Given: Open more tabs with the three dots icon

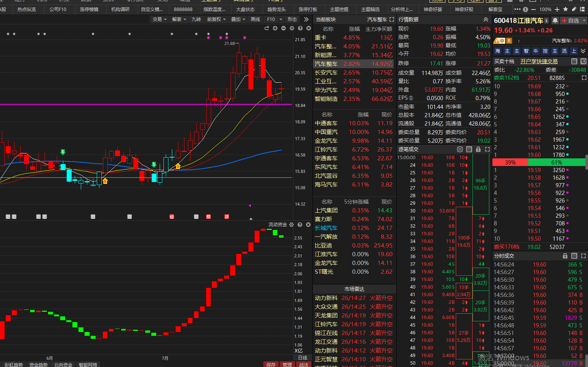Looking at the screenshot, I should [517, 9].
